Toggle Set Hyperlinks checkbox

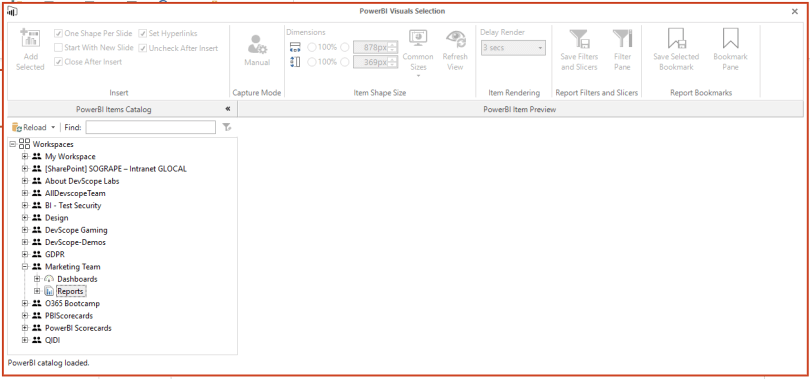click(143, 34)
